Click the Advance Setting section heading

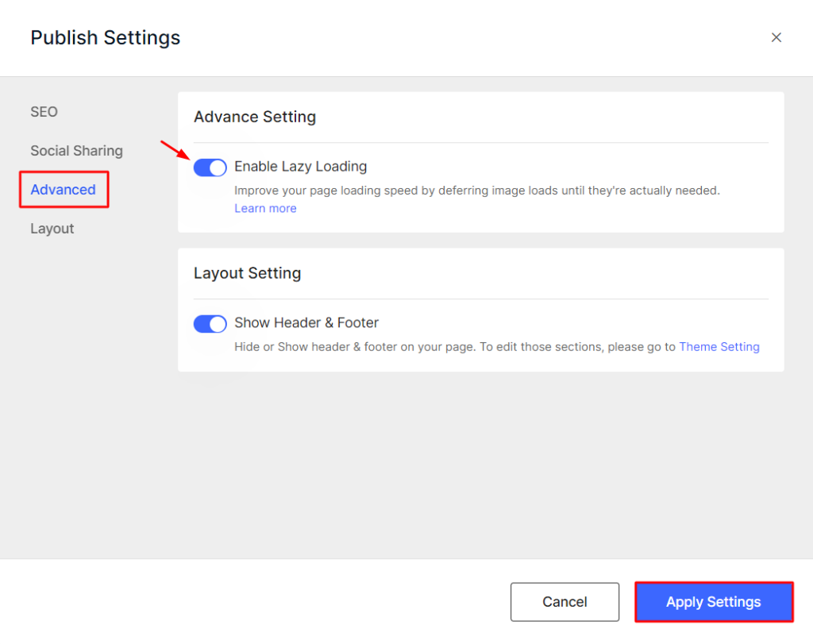(255, 117)
